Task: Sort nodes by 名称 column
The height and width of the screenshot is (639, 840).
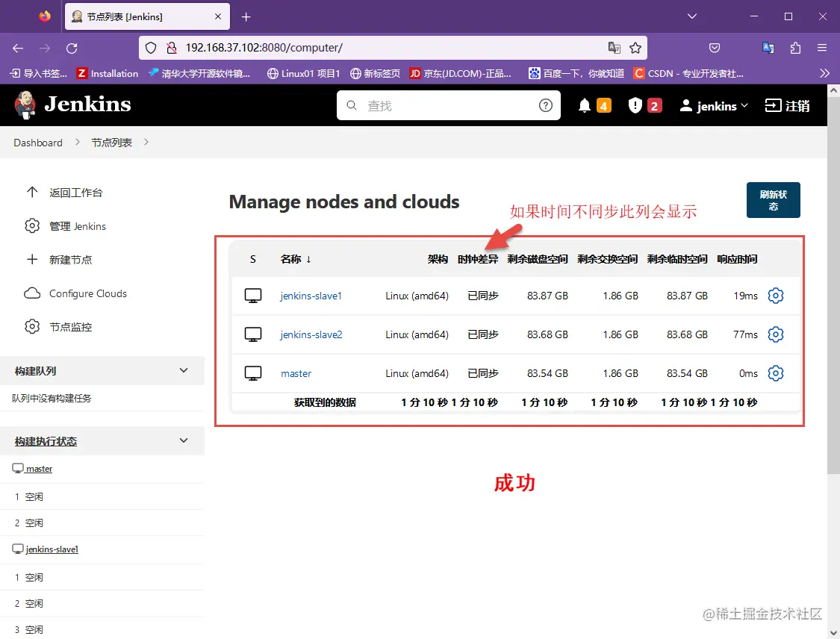Action: (296, 259)
